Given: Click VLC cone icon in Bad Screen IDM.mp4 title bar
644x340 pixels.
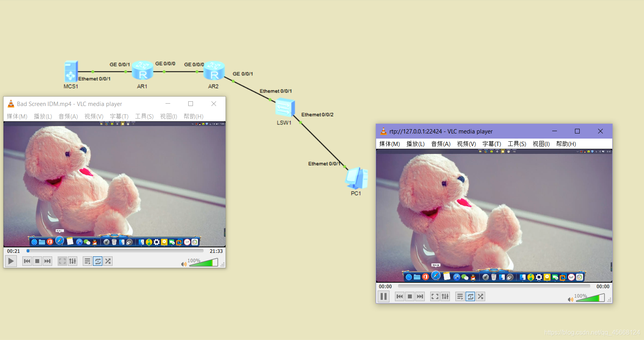Looking at the screenshot, I should pyautogui.click(x=11, y=104).
